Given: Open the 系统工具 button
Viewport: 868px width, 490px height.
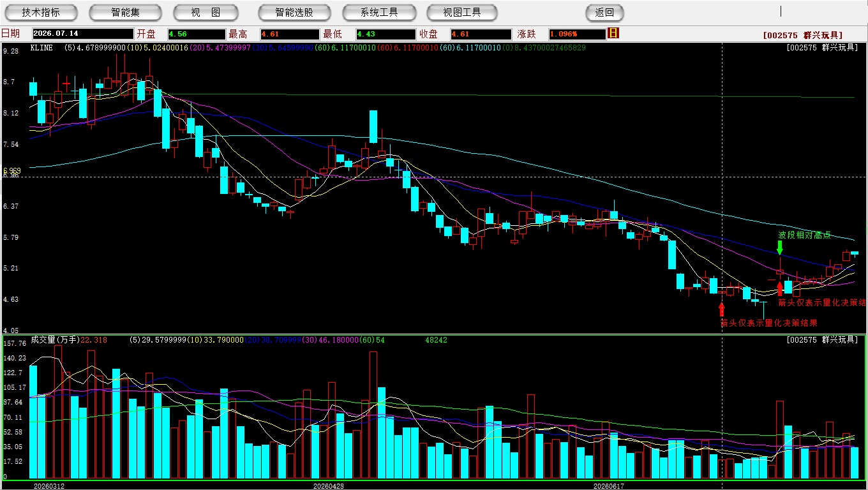Looking at the screenshot, I should 379,12.
